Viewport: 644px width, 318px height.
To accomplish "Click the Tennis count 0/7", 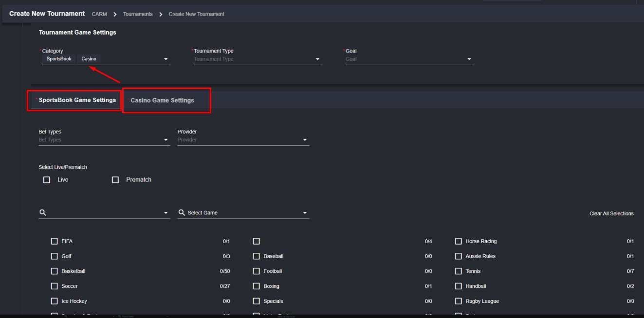I will tap(630, 271).
